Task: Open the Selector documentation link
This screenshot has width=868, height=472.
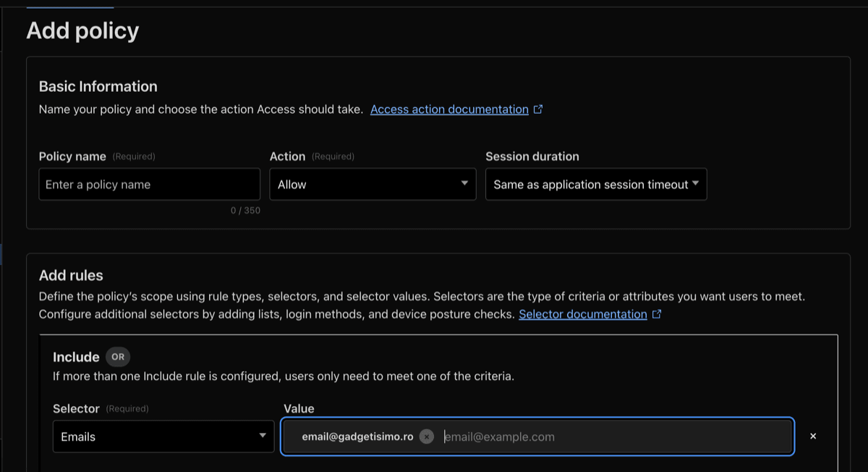Action: tap(583, 314)
